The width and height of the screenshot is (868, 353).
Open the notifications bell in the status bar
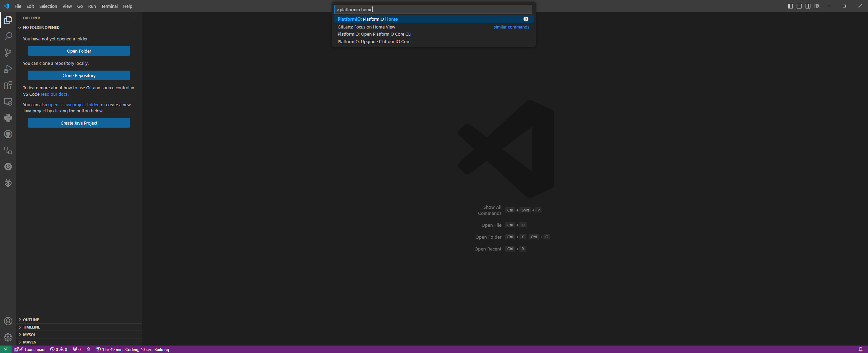point(860,349)
